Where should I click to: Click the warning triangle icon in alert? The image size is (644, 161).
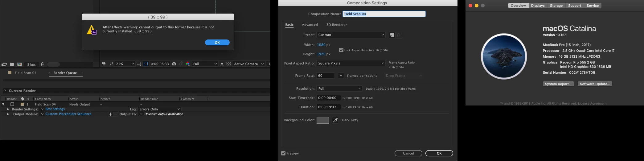click(92, 30)
